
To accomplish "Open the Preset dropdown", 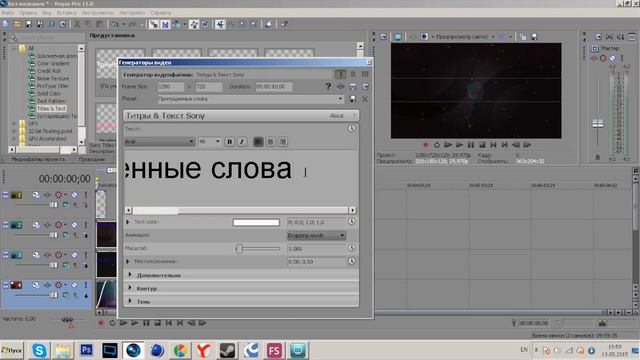I will (340, 99).
